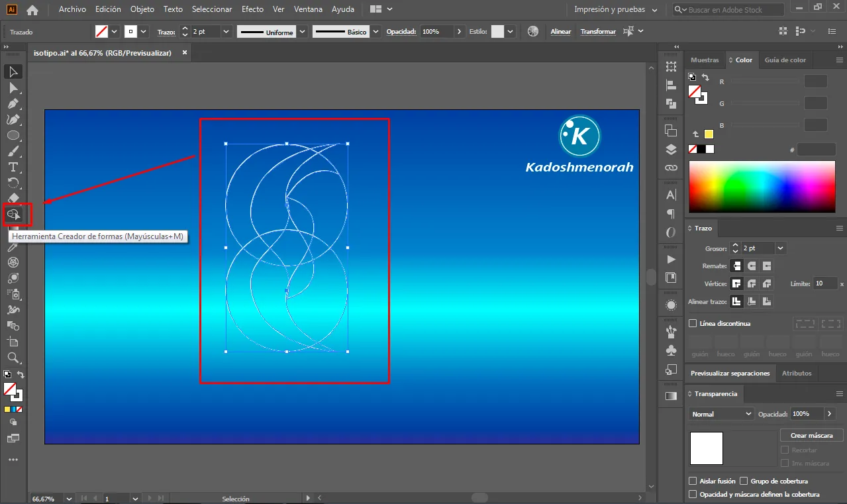This screenshot has height=504, width=847.
Task: Select the Ellipse tool
Action: [x=13, y=135]
